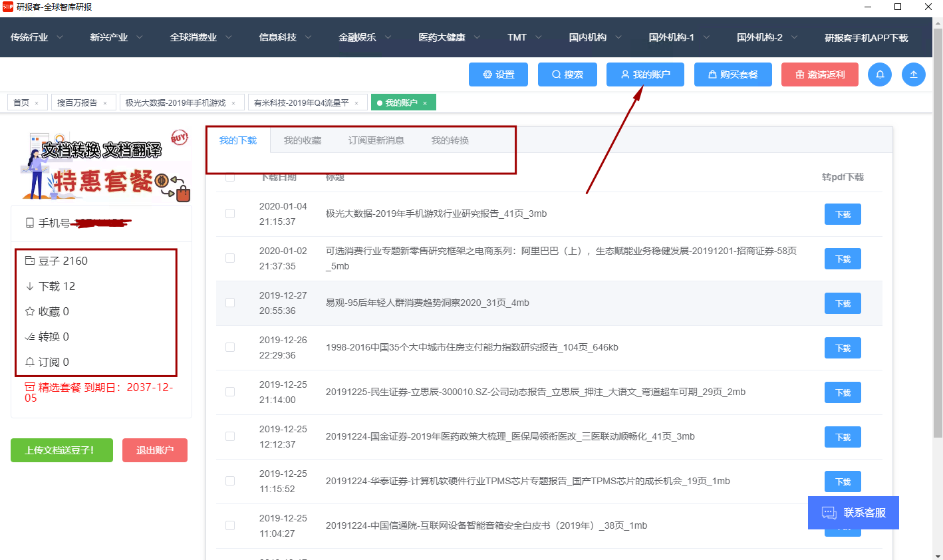
Task: Tick checkbox for 中国信通院 智能音箱 row
Action: (230, 525)
